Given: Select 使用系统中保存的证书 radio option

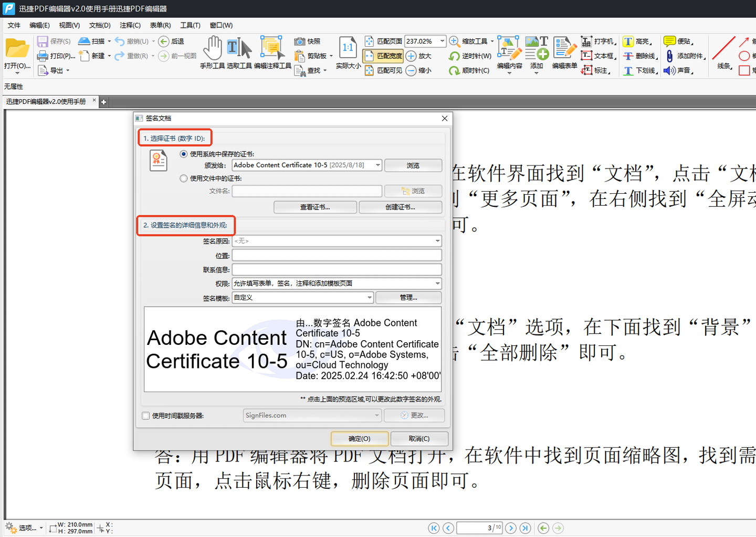Looking at the screenshot, I should (184, 154).
